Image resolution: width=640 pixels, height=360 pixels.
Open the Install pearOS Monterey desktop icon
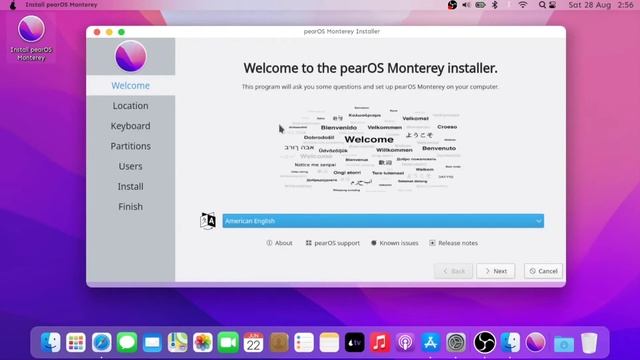pos(31,38)
